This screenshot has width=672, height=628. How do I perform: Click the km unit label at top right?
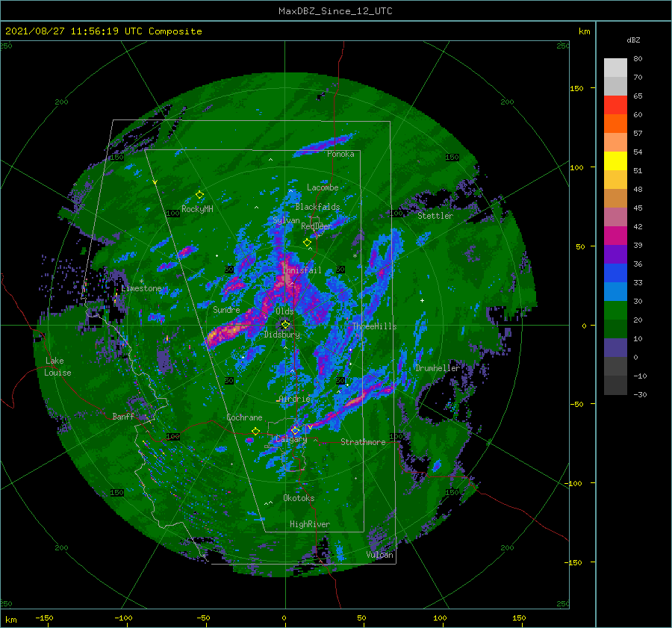click(x=584, y=31)
